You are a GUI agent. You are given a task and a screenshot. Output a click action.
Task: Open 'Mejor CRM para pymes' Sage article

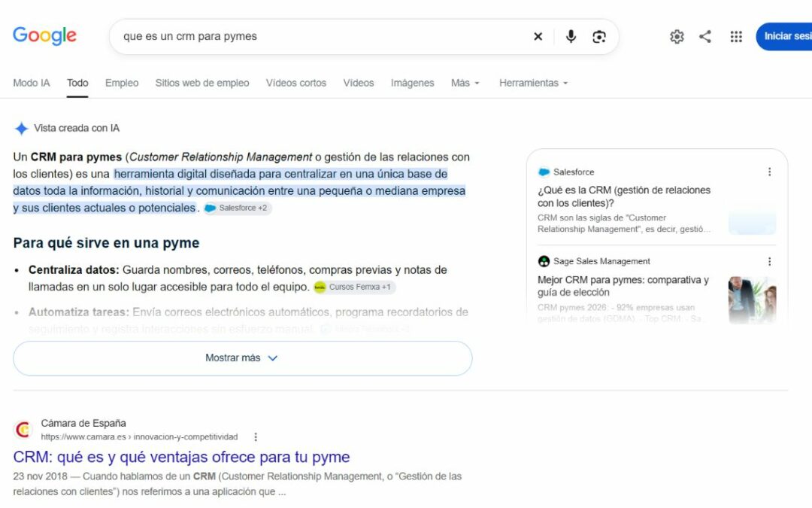[x=623, y=286]
